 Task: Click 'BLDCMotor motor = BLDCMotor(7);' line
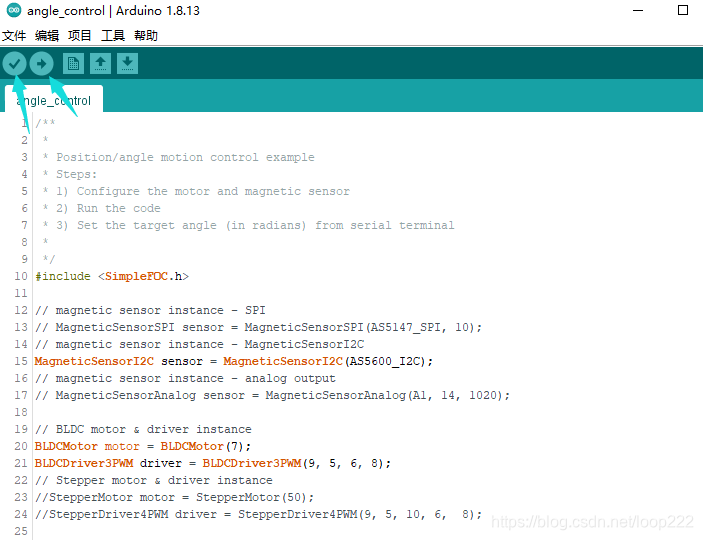pyautogui.click(x=143, y=447)
